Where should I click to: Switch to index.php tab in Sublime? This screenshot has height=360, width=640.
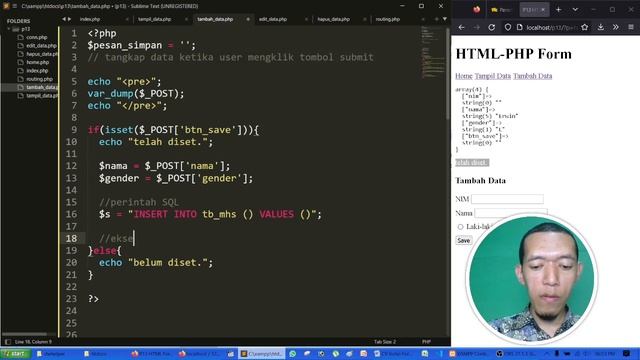(90, 19)
